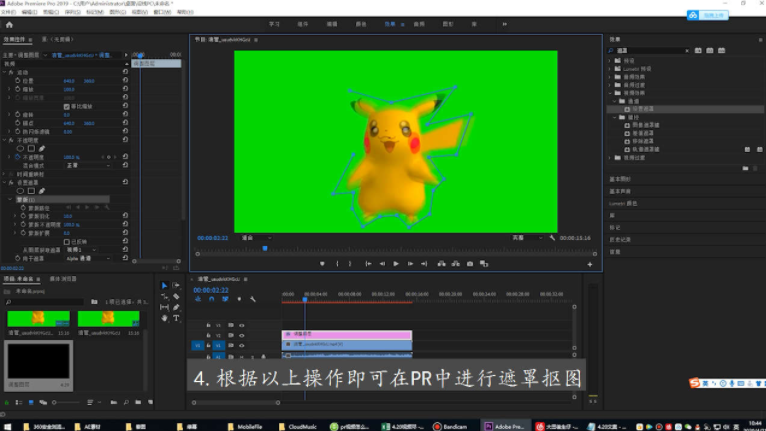Click Go to Out point button
Screen dimensions: 766x431
424,264
